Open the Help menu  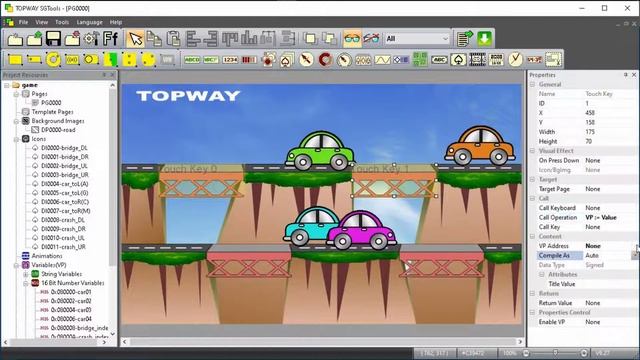(x=116, y=22)
